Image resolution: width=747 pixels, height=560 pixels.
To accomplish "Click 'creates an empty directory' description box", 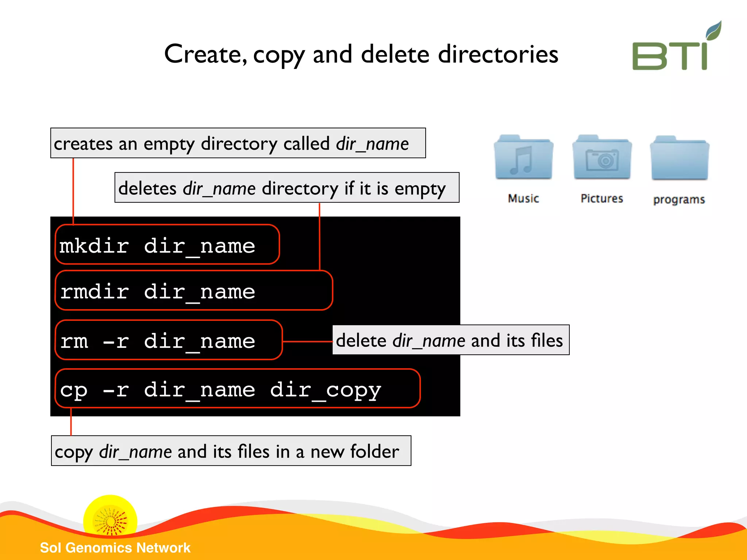I will click(238, 143).
